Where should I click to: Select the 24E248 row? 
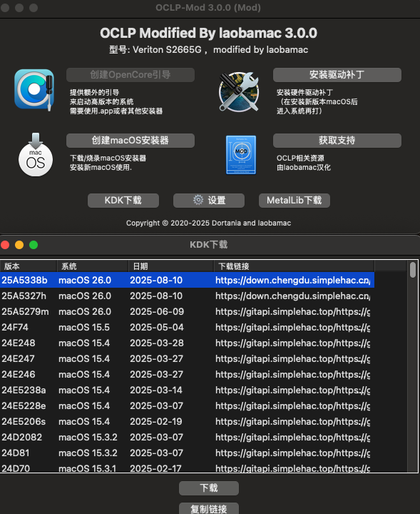tap(187, 343)
